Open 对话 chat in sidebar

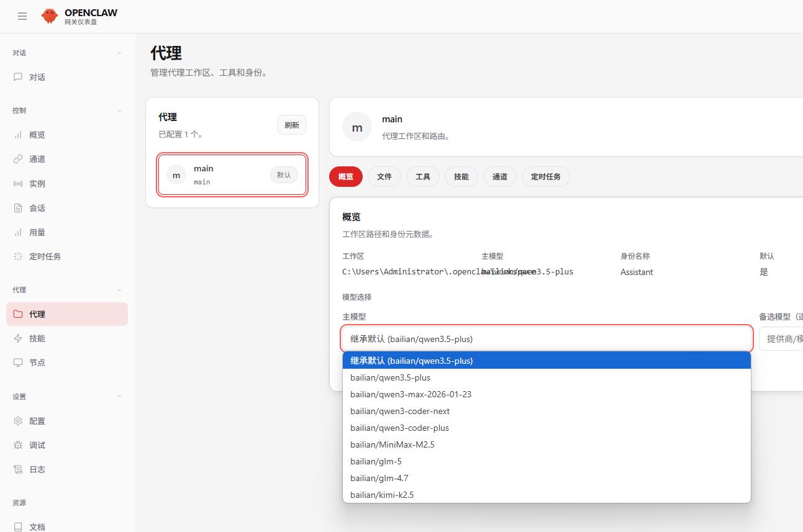[37, 78]
